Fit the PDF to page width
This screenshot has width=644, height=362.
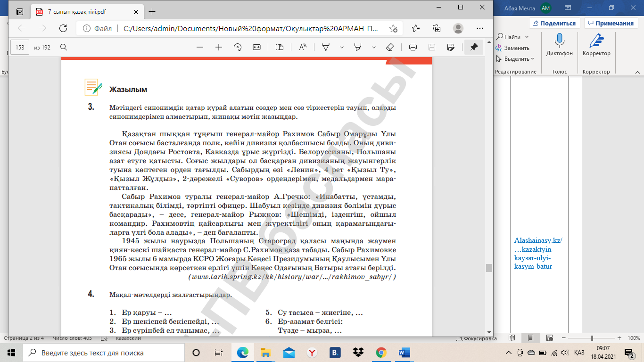tap(256, 47)
